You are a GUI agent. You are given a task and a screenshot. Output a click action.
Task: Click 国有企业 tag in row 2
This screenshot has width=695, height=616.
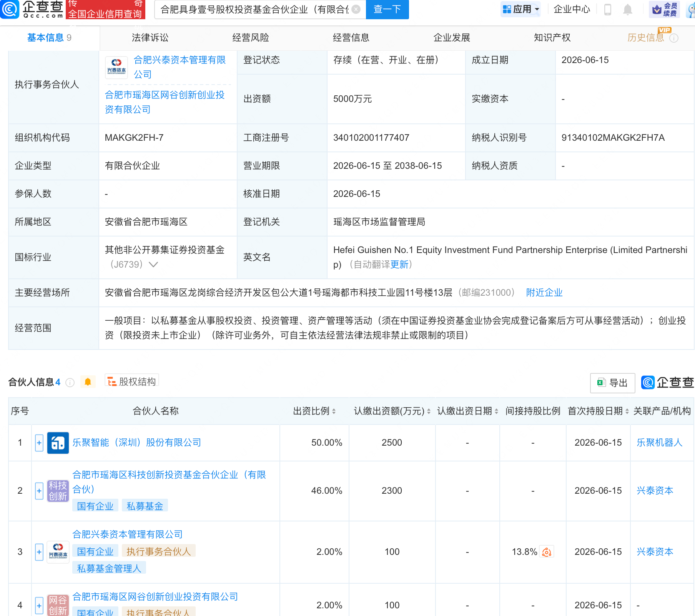[95, 506]
